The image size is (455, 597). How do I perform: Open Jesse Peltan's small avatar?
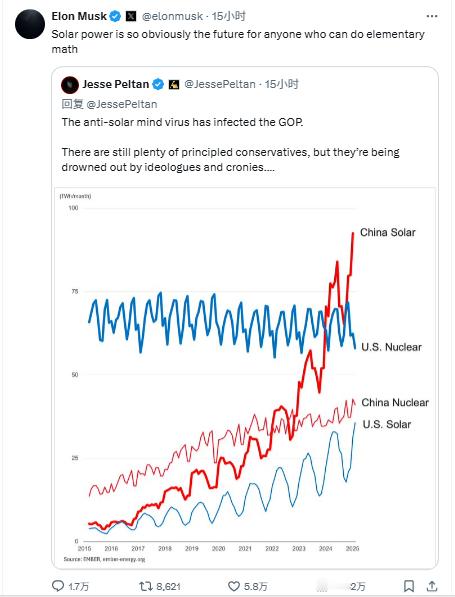[70, 85]
